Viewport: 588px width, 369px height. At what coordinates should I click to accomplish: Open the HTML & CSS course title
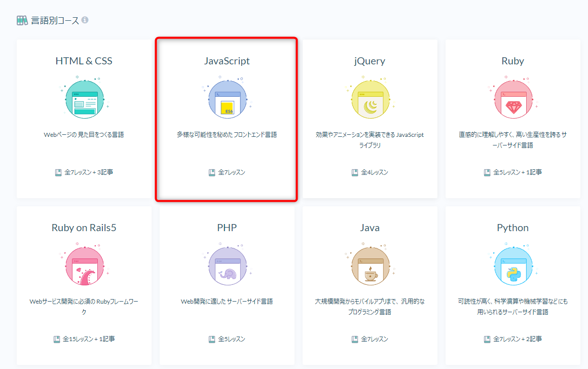84,61
